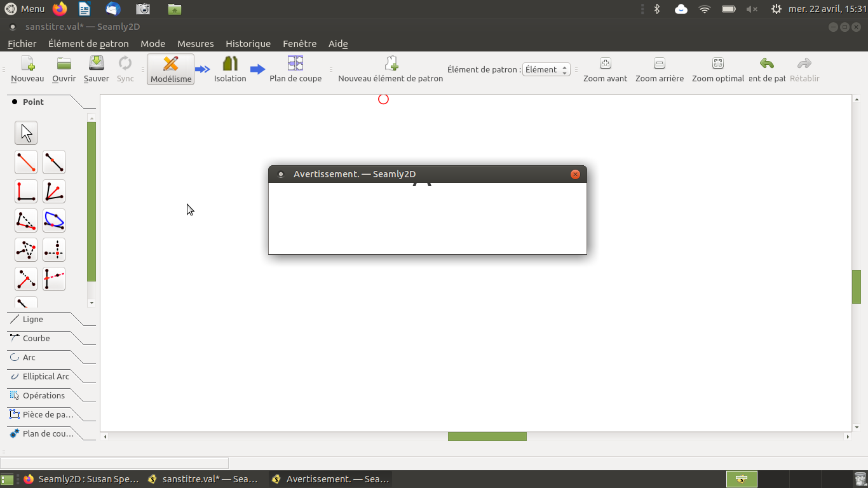
Task: Expand the Opérations toolbox section
Action: point(43,396)
